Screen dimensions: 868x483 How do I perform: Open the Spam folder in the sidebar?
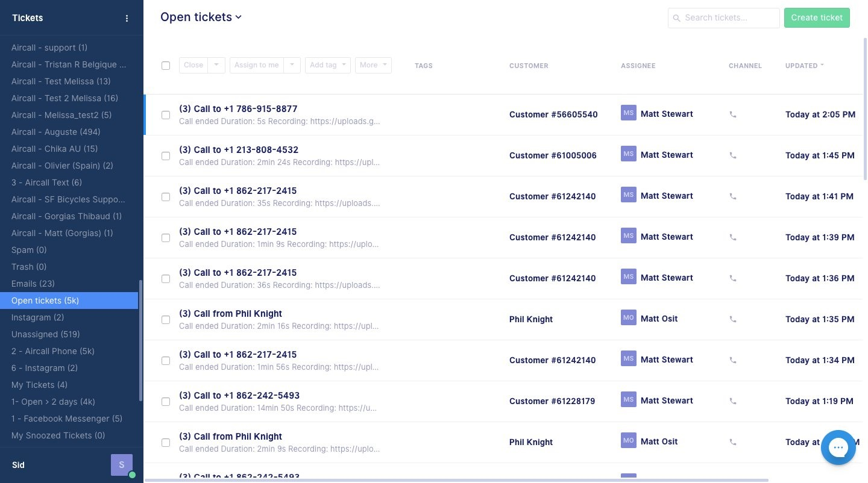(29, 250)
